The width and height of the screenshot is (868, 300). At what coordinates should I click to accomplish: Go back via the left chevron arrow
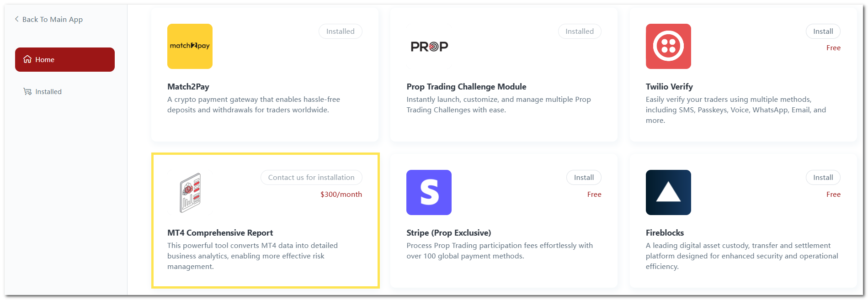point(17,19)
